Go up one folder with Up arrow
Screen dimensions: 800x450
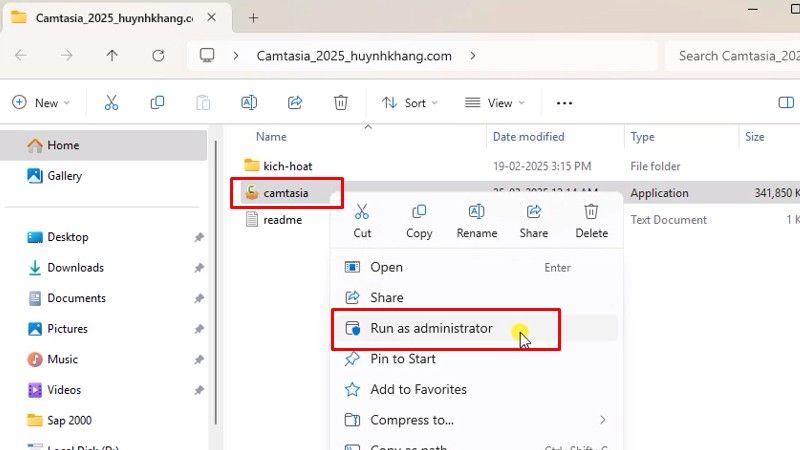click(x=112, y=56)
